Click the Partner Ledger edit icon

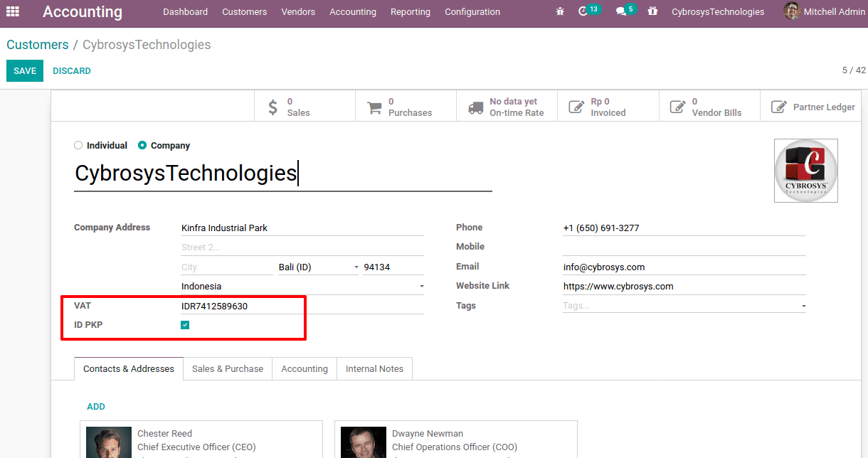click(x=779, y=107)
